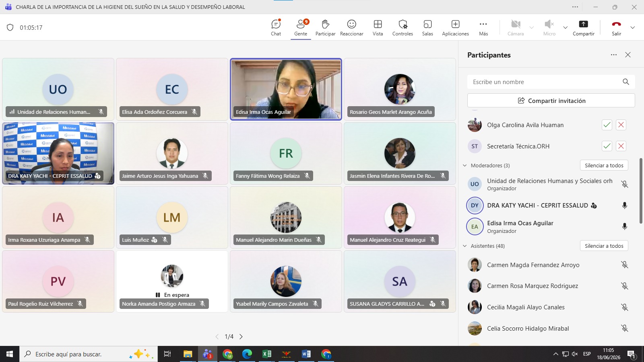Click the Escribe un nombre search field
The width and height of the screenshot is (644, 362).
[x=551, y=82]
